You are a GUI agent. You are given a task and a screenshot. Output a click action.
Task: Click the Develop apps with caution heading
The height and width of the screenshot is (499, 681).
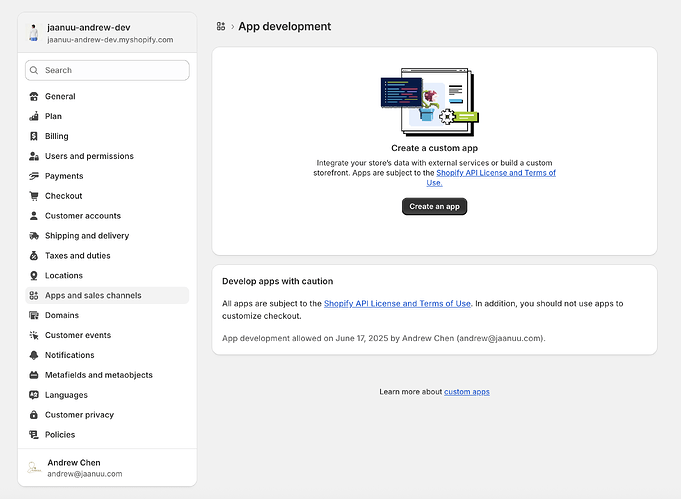point(278,281)
